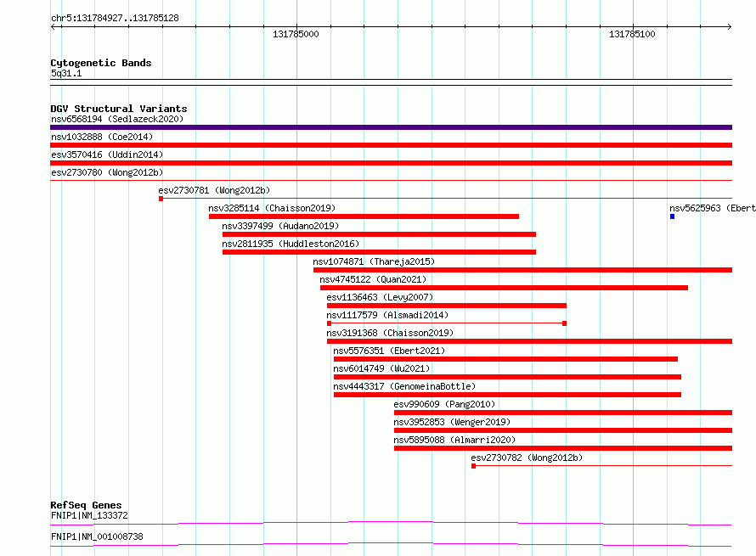Click the 131785100 ruler tick label
Viewport: 756px width, 556px height.
[x=632, y=34]
